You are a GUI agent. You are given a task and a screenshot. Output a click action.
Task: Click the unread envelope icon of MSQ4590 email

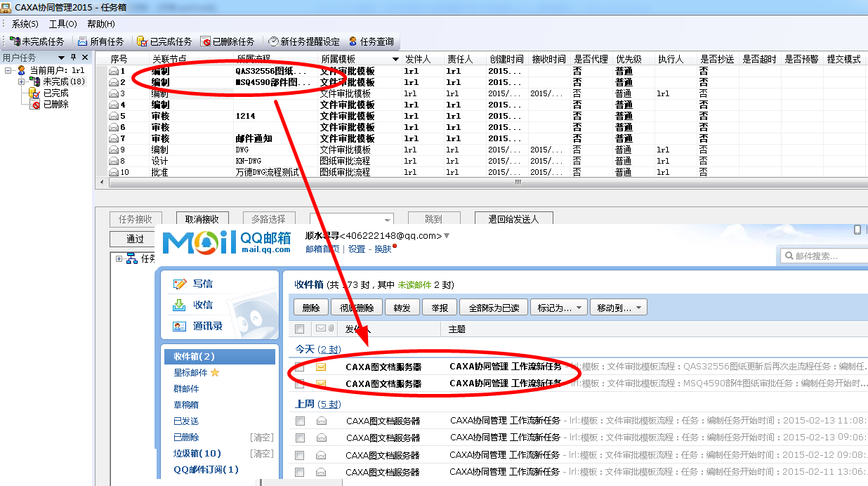pyautogui.click(x=321, y=383)
